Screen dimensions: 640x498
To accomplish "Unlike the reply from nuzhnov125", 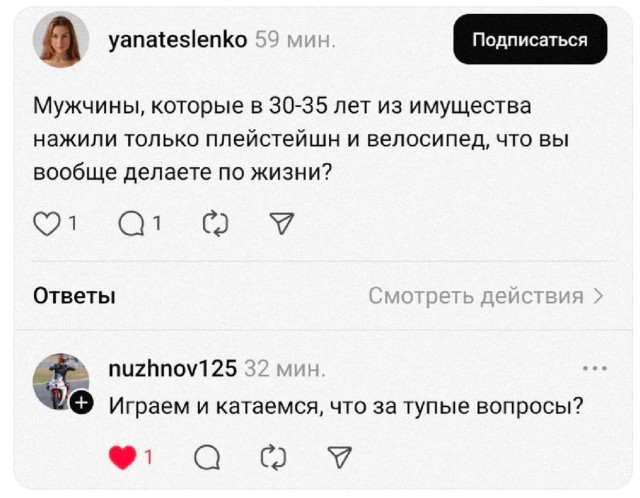I will (x=122, y=458).
